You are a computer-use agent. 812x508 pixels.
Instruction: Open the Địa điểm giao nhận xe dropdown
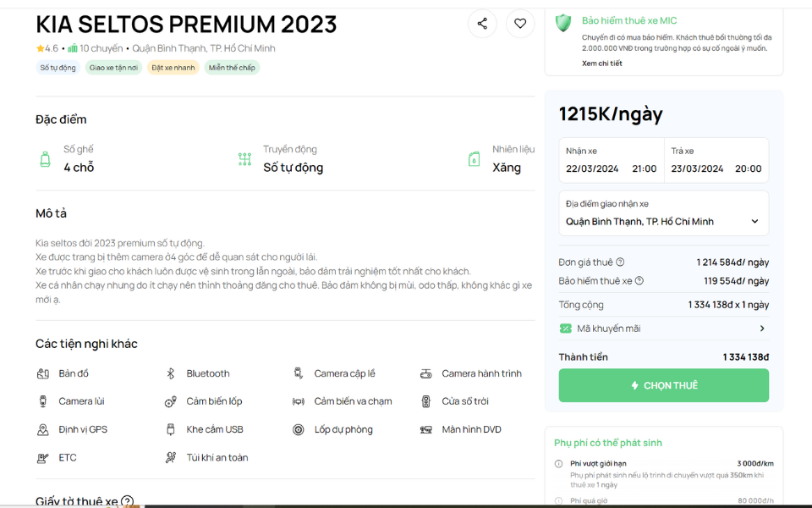pos(663,213)
